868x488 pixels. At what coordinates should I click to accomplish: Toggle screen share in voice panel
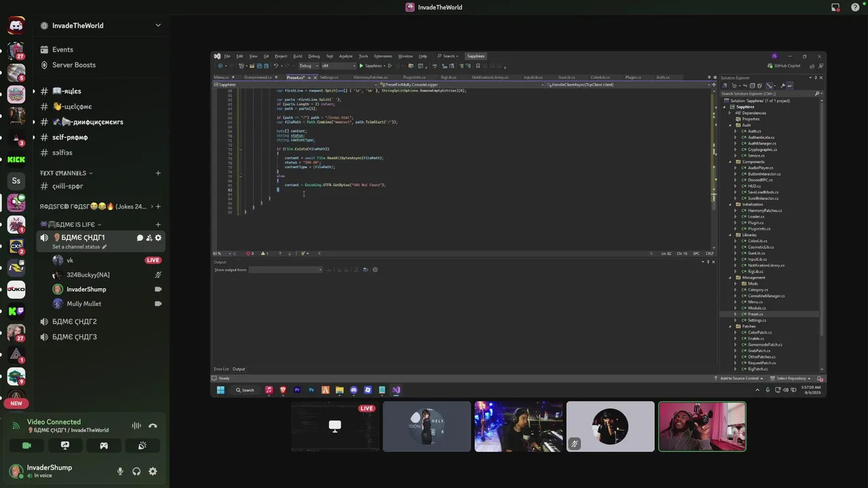65,445
